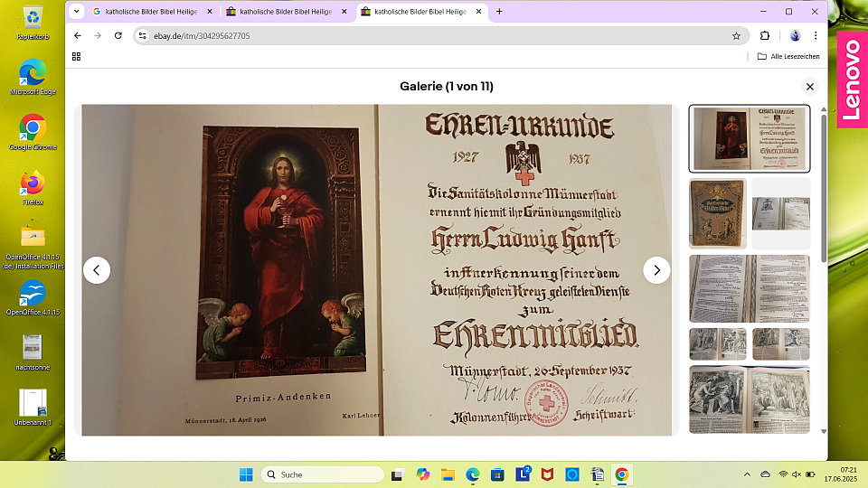Show previous gallery image
Screen dimensions: 868x488
coord(97,270)
